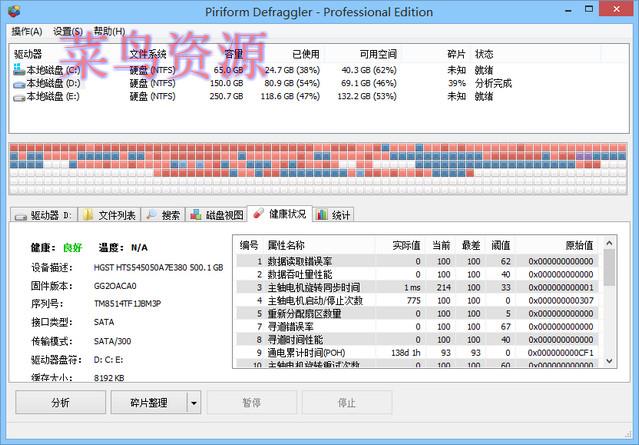Click the folder icon on 文件列表 tab
Image resolution: width=639 pixels, height=445 pixels.
[x=88, y=214]
